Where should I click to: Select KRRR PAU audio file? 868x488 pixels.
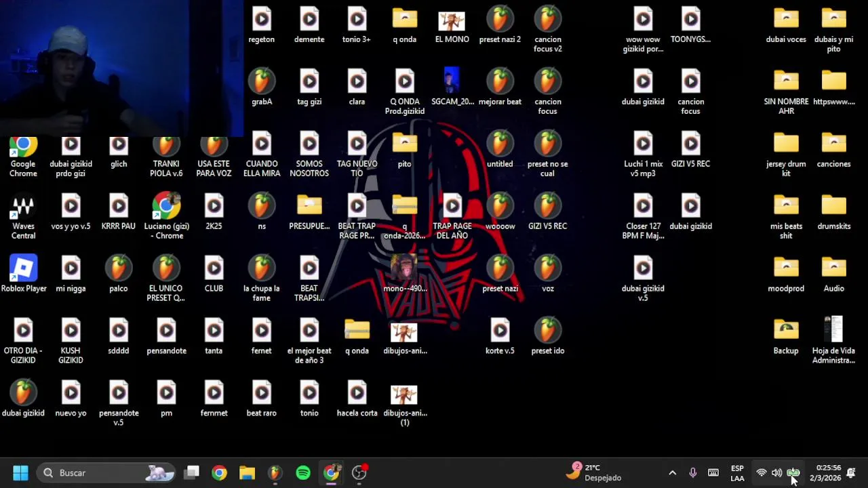click(x=119, y=212)
